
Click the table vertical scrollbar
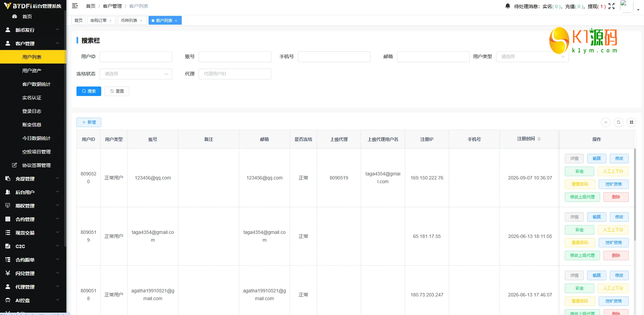coord(635,194)
